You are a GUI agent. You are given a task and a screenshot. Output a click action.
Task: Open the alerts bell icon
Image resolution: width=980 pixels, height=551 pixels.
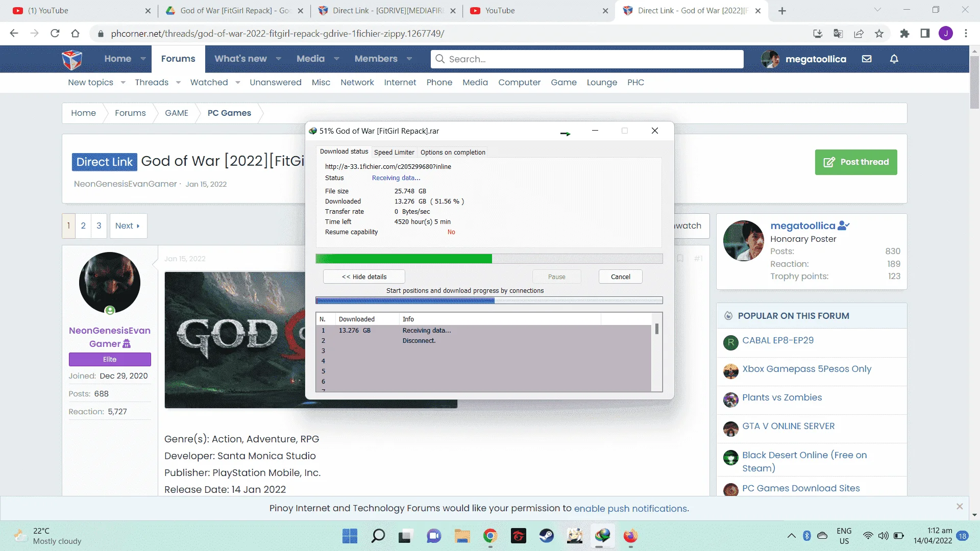894,59
